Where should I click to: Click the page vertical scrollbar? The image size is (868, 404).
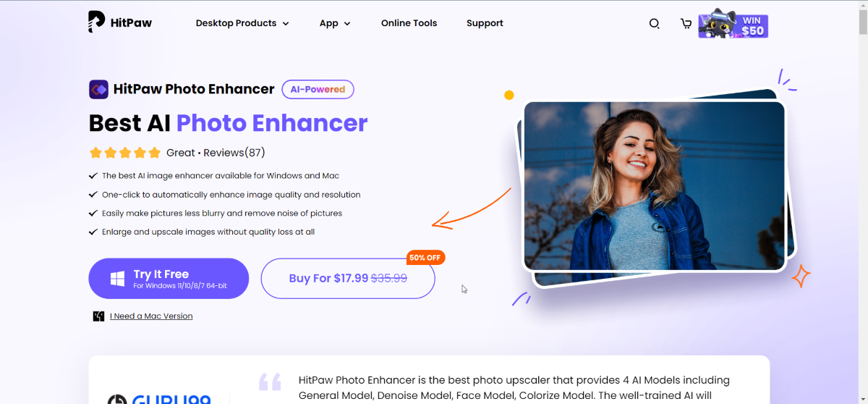pyautogui.click(x=862, y=202)
